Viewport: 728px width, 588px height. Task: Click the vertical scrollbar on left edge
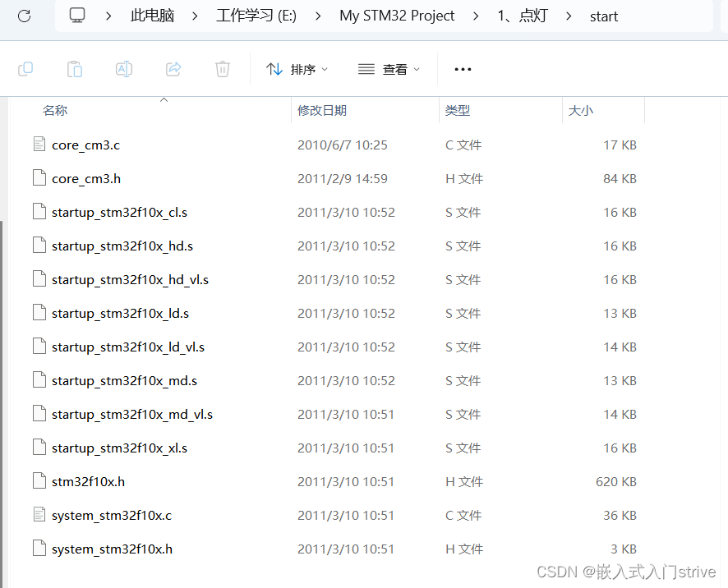coord(2,404)
